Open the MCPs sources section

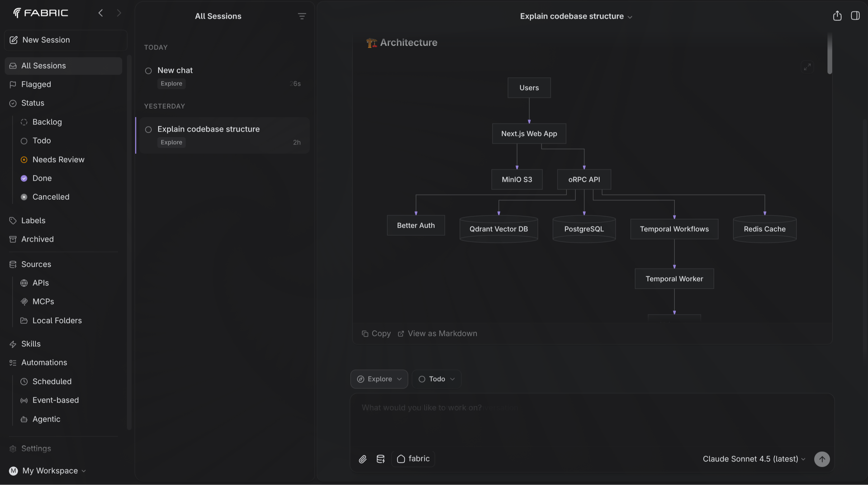coord(43,301)
